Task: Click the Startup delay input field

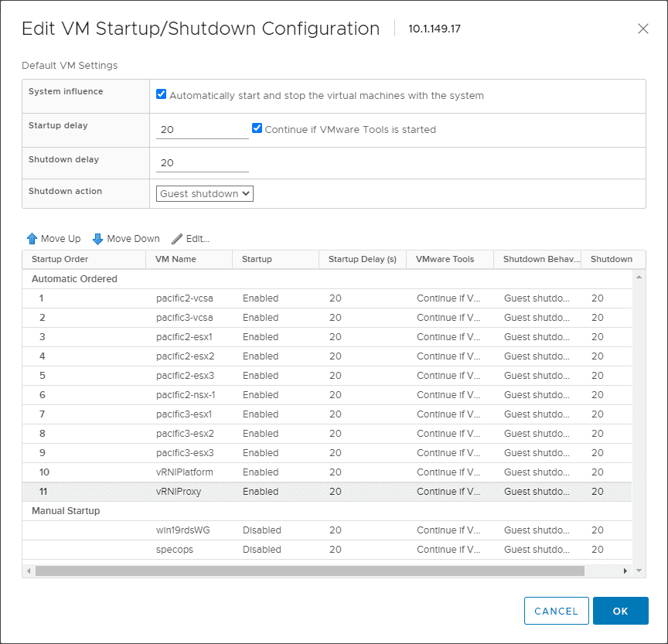Action: click(x=202, y=130)
